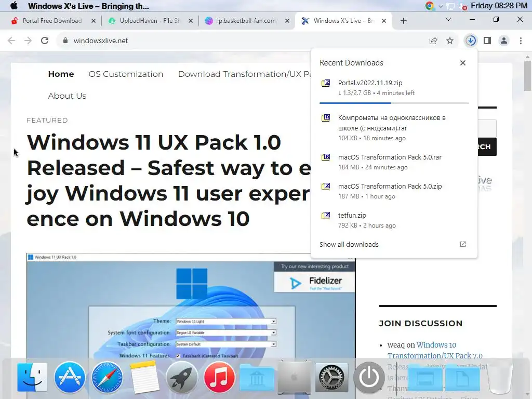The width and height of the screenshot is (532, 399).
Task: Select macOS Transformation Pack 5.0.zip download
Action: click(394, 191)
